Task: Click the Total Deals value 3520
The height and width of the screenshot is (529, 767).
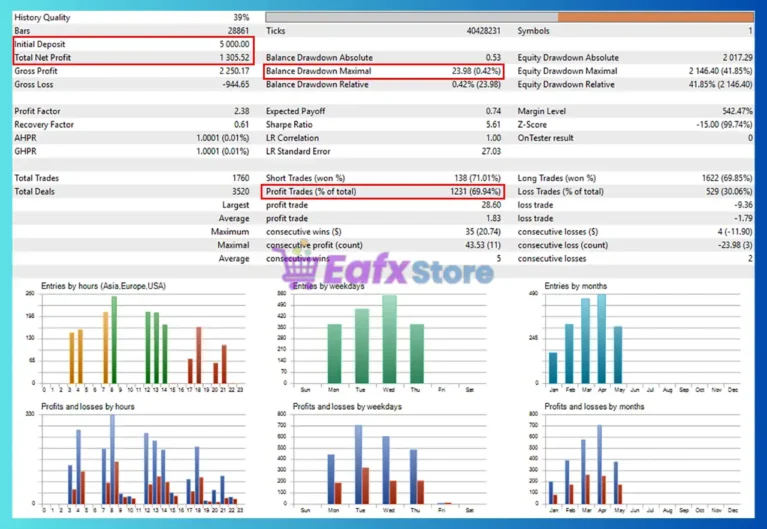Action: (x=241, y=191)
